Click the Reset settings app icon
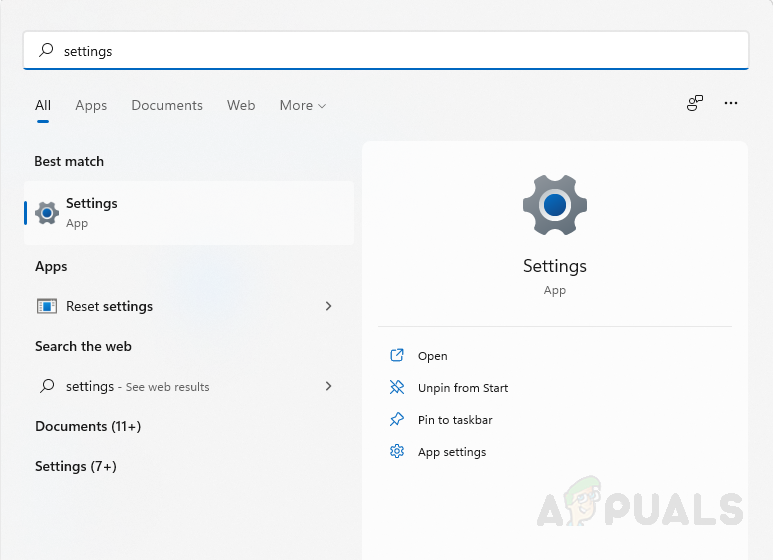Screen dimensions: 773x560 [x=47, y=306]
